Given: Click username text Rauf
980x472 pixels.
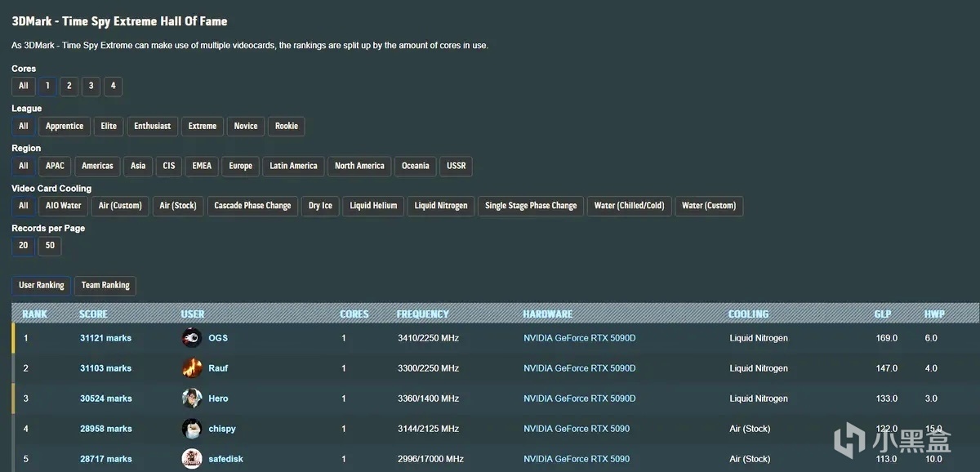Looking at the screenshot, I should 218,368.
